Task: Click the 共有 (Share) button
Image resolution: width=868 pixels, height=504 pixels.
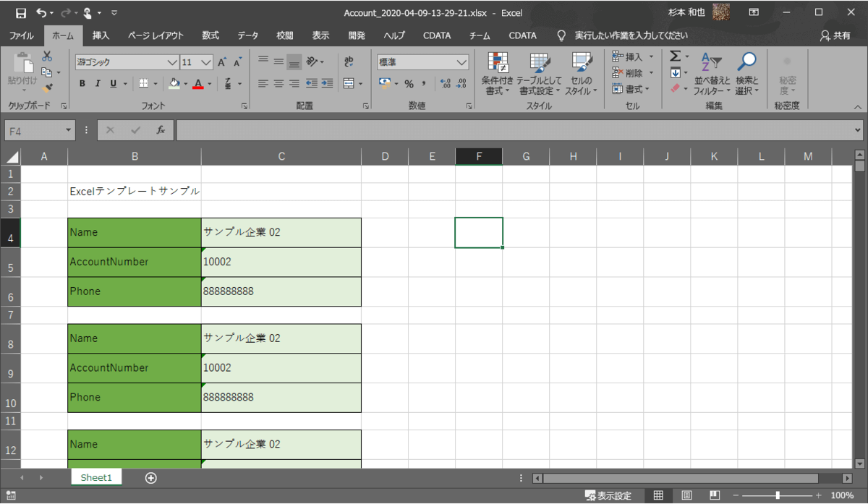Action: (x=835, y=35)
